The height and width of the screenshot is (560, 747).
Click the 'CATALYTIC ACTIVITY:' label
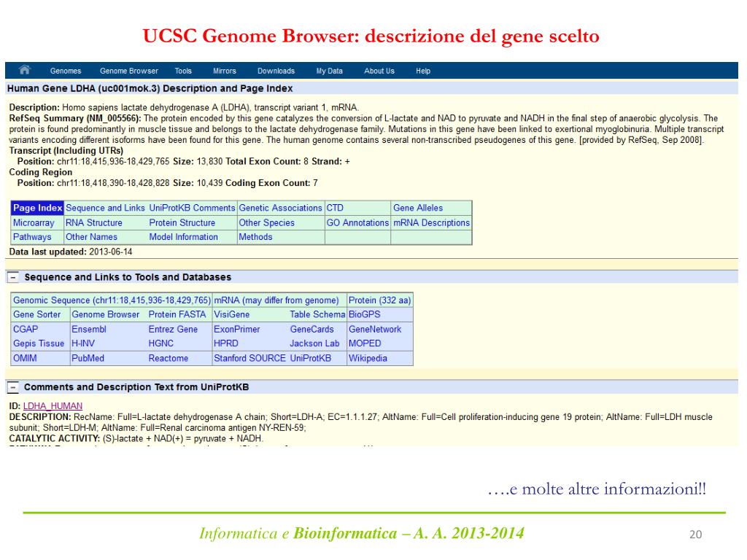pos(54,438)
